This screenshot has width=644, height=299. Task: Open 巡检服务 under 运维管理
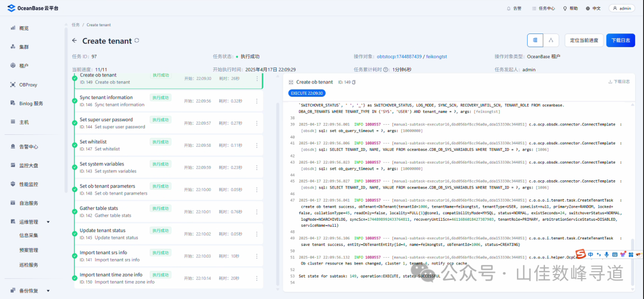(29, 264)
